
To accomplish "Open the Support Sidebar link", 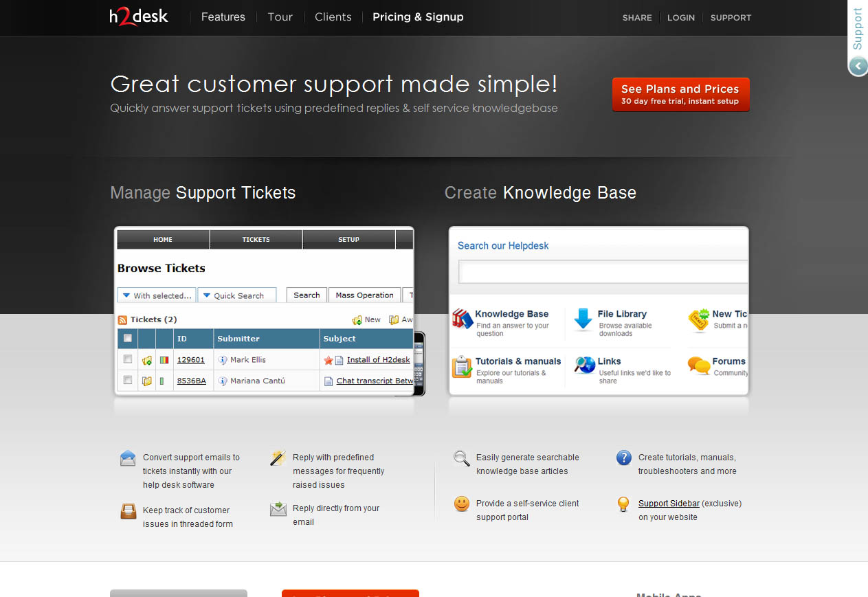I will (669, 504).
